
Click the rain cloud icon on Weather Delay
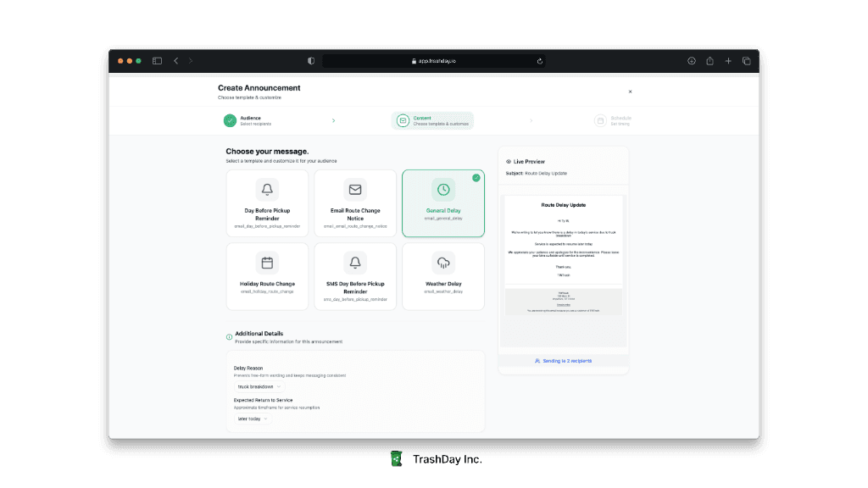(443, 263)
